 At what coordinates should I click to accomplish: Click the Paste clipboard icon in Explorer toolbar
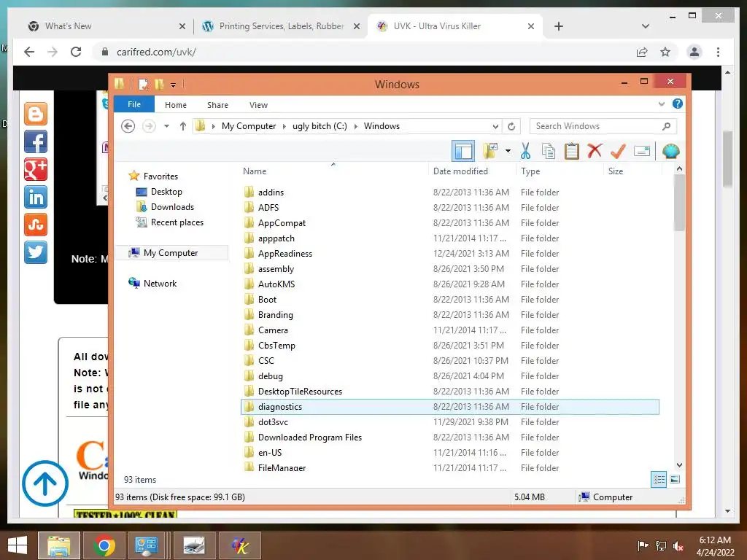[x=572, y=152]
